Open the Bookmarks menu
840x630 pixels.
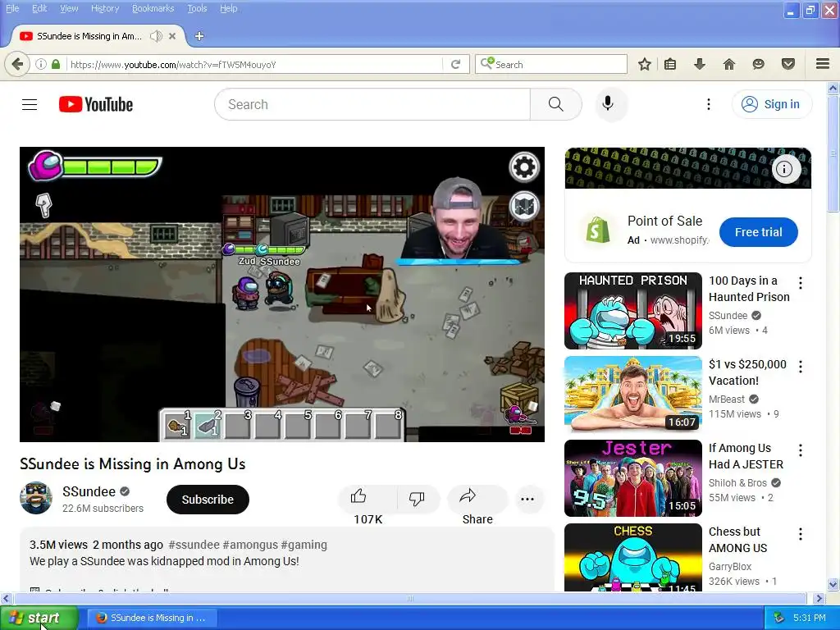pos(153,8)
